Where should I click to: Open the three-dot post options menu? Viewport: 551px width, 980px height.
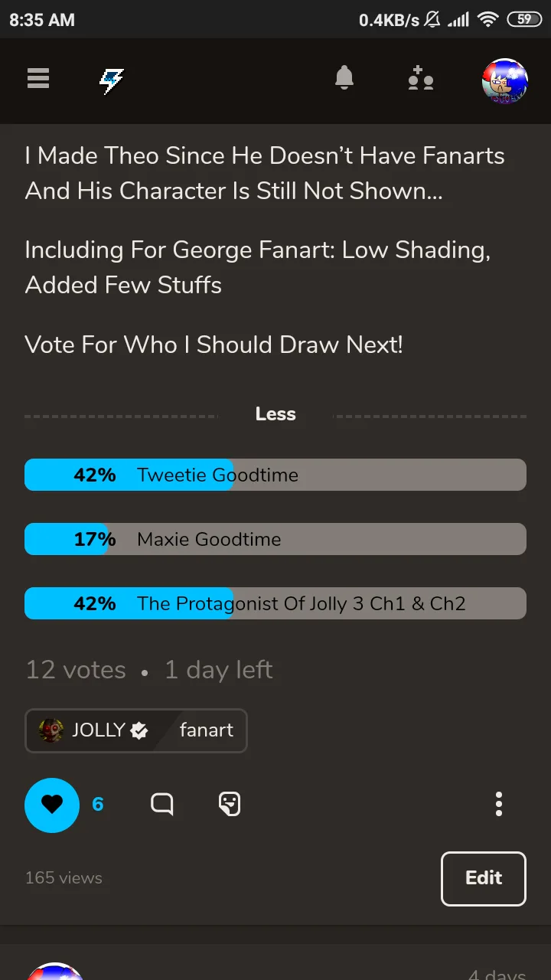pos(499,804)
